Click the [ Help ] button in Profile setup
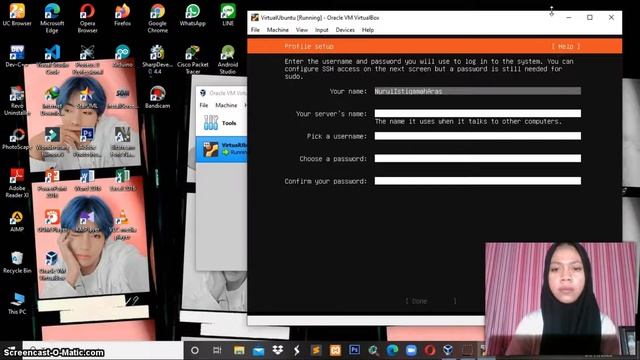 coord(566,47)
